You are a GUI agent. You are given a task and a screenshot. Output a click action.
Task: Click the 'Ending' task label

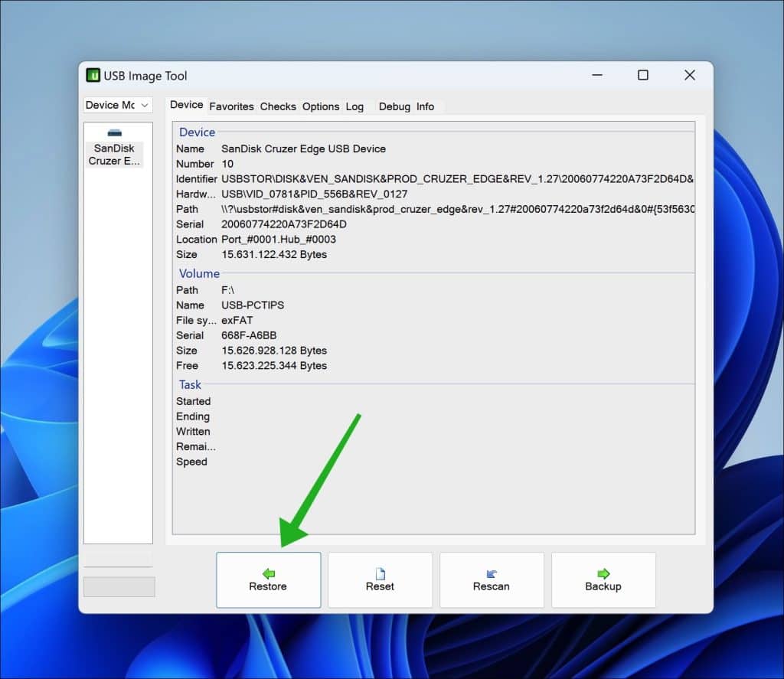tap(192, 416)
